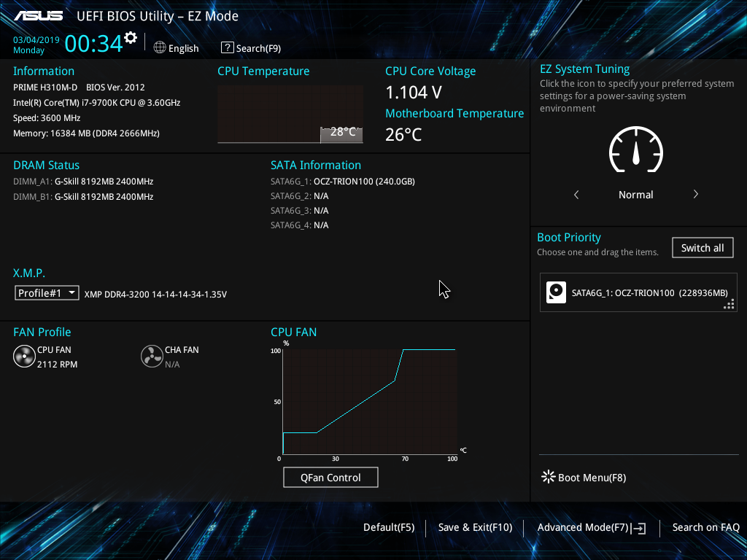
Task: Click the FAN Profile heading
Action: 42,332
